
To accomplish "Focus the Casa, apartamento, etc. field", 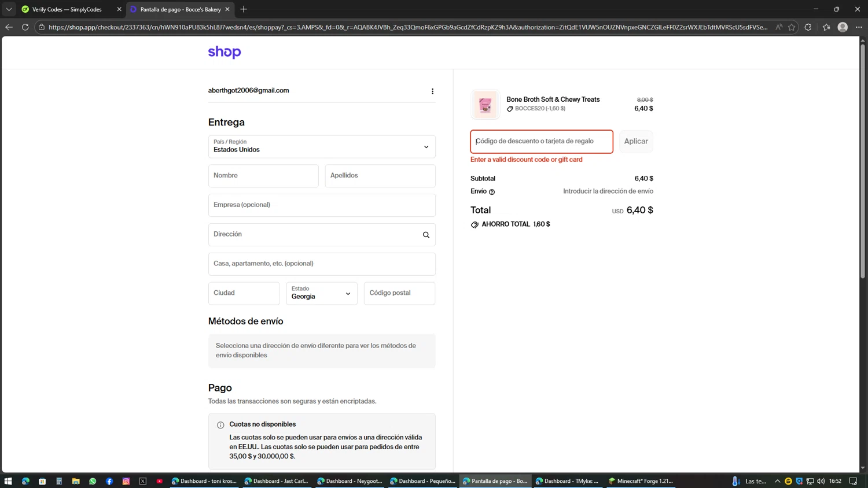I will pos(322,264).
